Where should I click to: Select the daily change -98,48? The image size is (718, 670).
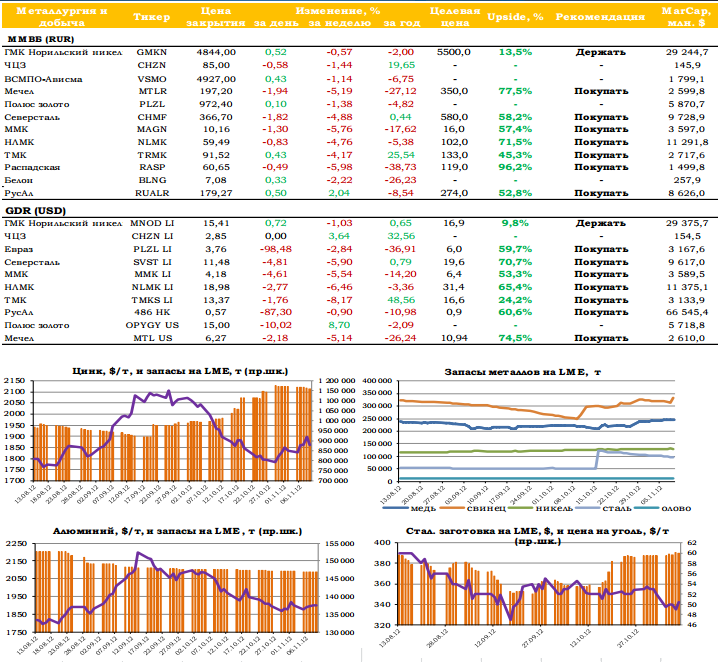276,249
